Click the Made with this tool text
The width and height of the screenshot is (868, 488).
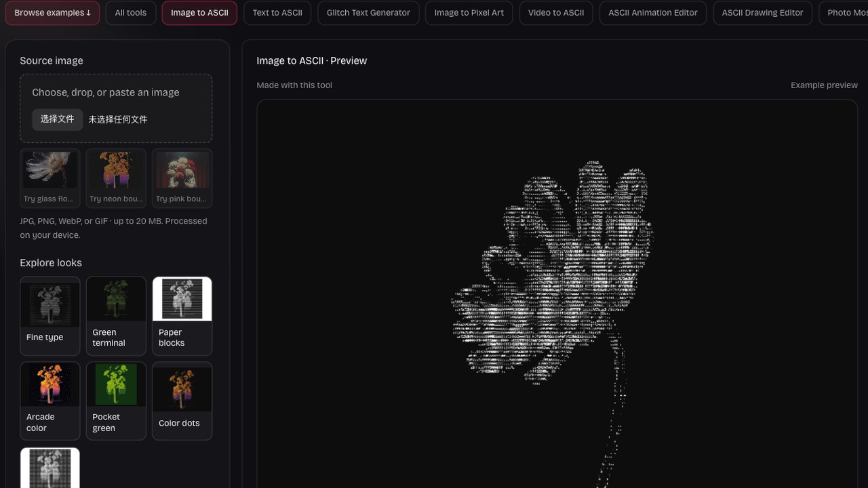coord(294,85)
